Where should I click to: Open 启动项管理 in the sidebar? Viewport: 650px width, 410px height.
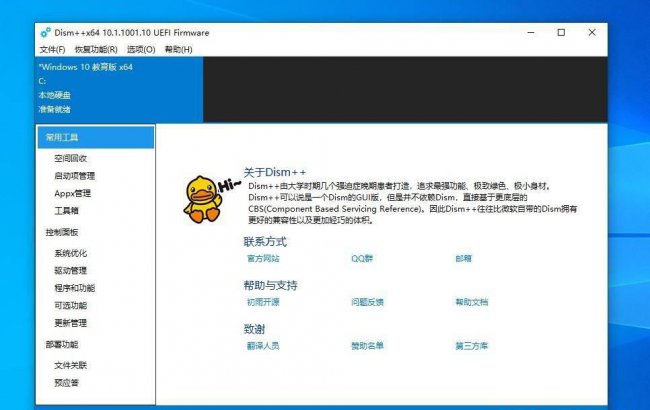tap(75, 176)
